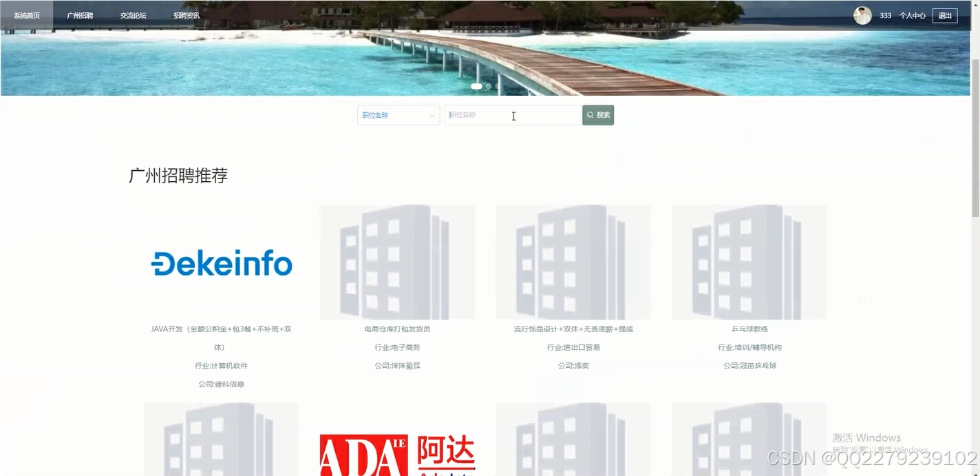
Task: Switch to the 交流论坛 tab
Action: click(132, 14)
